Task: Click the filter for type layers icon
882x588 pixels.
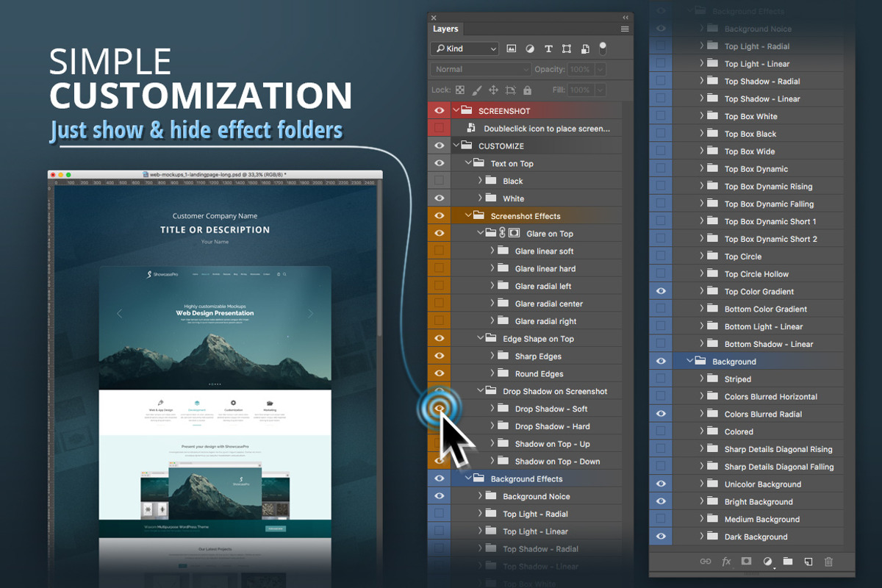Action: pos(548,49)
